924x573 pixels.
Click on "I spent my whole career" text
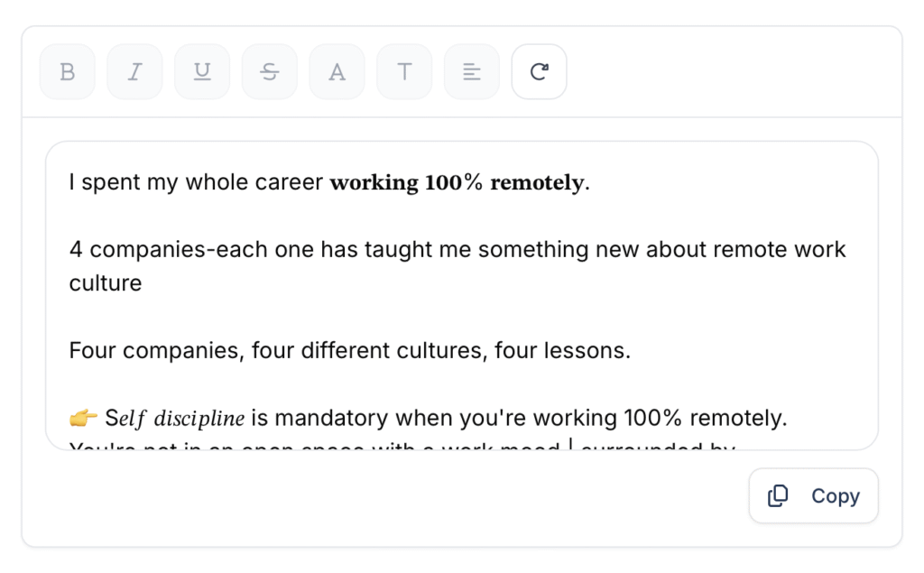[196, 183]
